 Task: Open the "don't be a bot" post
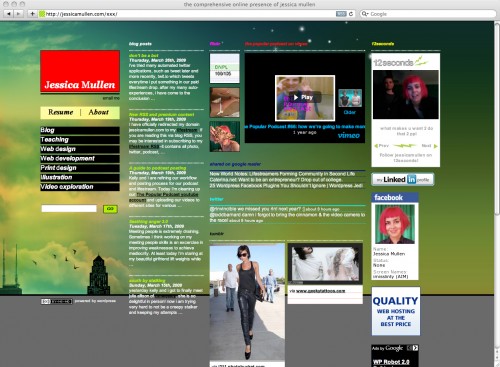click(x=144, y=55)
